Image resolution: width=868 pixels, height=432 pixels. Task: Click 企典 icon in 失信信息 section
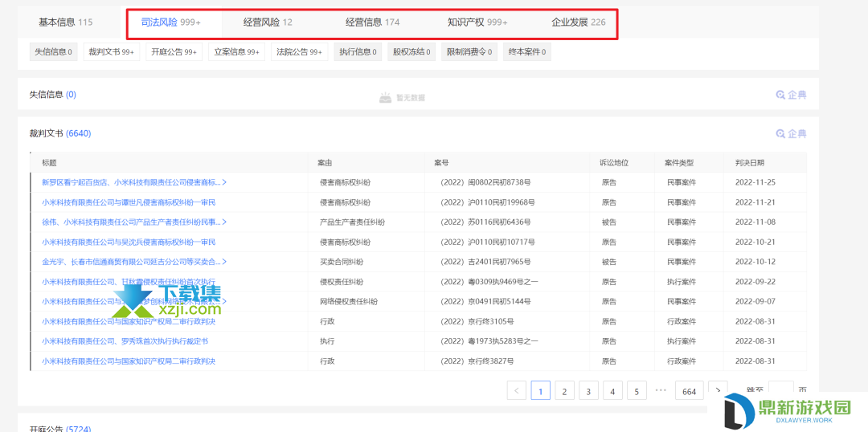[x=791, y=95]
